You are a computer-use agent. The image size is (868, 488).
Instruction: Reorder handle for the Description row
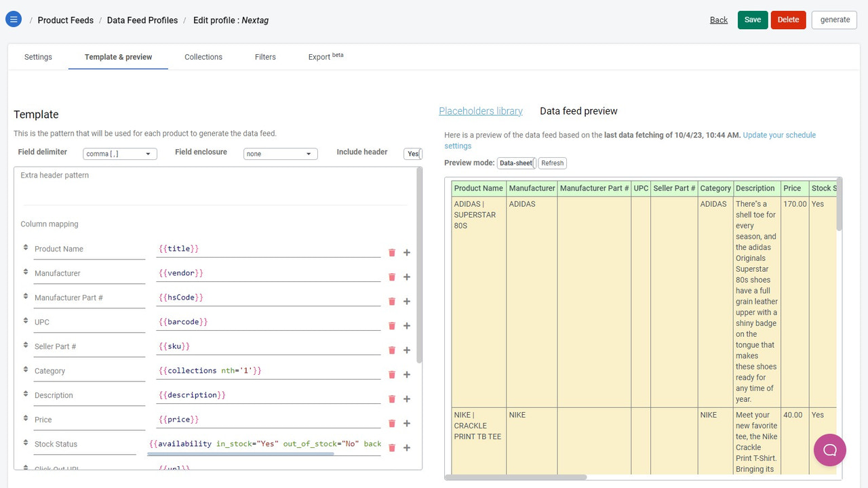coord(26,394)
